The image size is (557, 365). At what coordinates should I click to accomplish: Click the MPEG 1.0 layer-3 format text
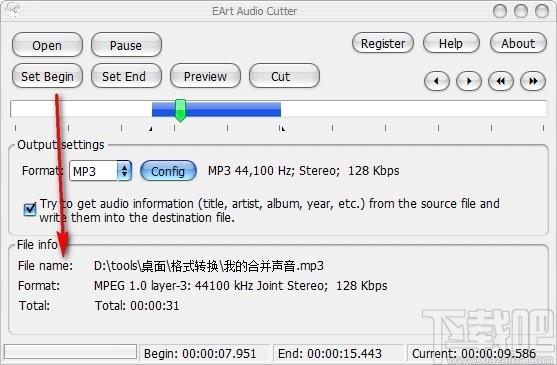(x=240, y=285)
